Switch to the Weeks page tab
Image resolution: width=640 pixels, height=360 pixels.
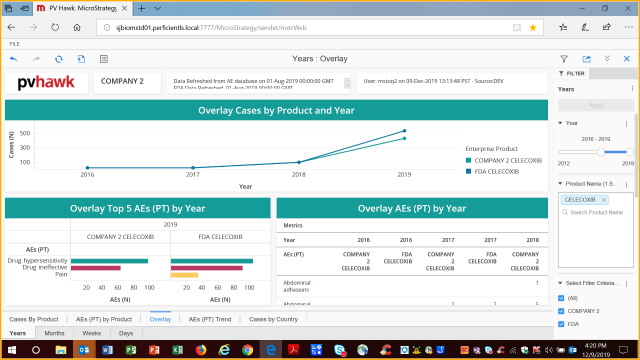92,333
